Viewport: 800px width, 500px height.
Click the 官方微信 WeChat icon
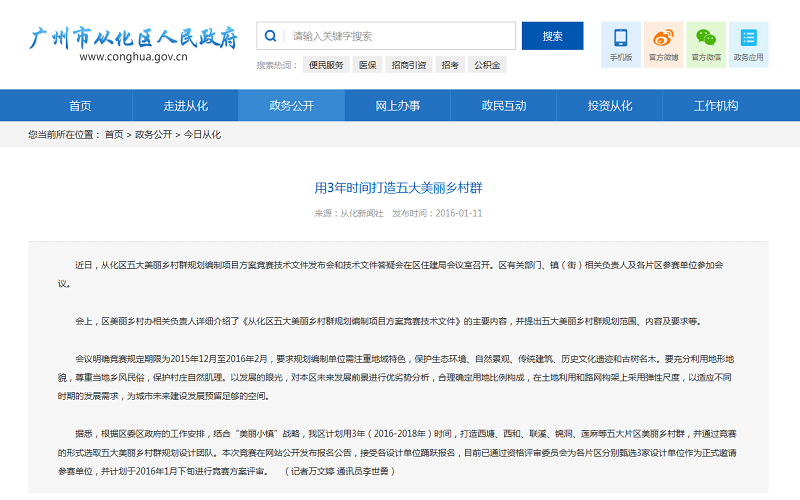706,43
